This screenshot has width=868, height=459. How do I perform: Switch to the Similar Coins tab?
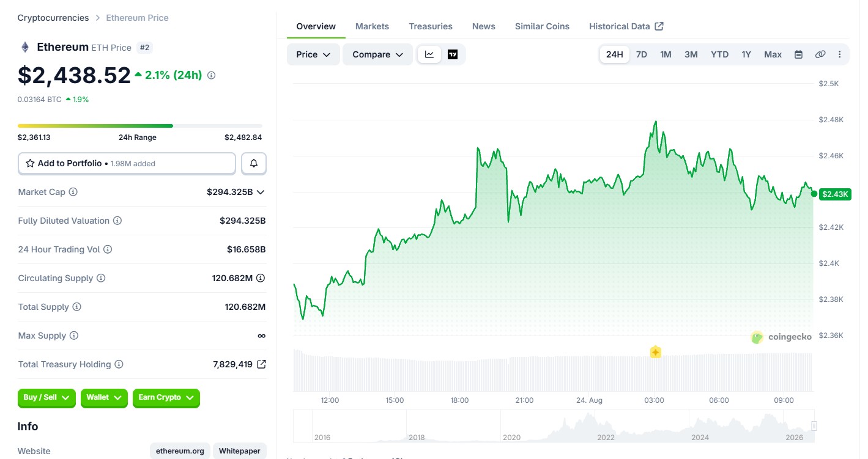[542, 26]
